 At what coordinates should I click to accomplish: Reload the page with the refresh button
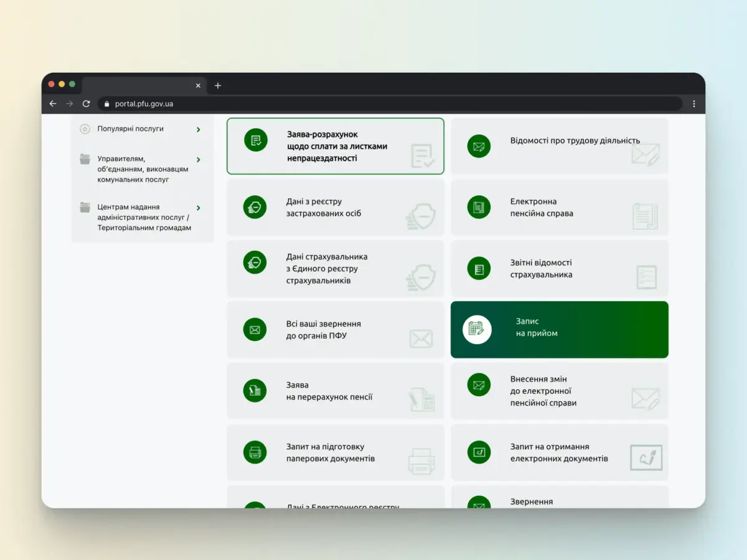(x=86, y=104)
